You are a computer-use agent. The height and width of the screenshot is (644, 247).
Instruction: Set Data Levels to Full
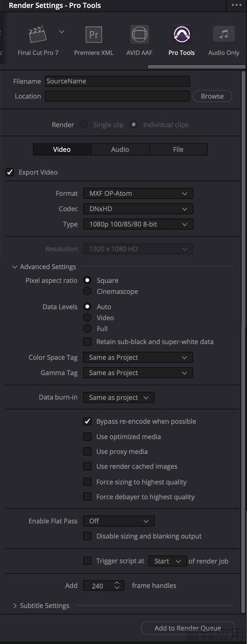[x=87, y=329]
